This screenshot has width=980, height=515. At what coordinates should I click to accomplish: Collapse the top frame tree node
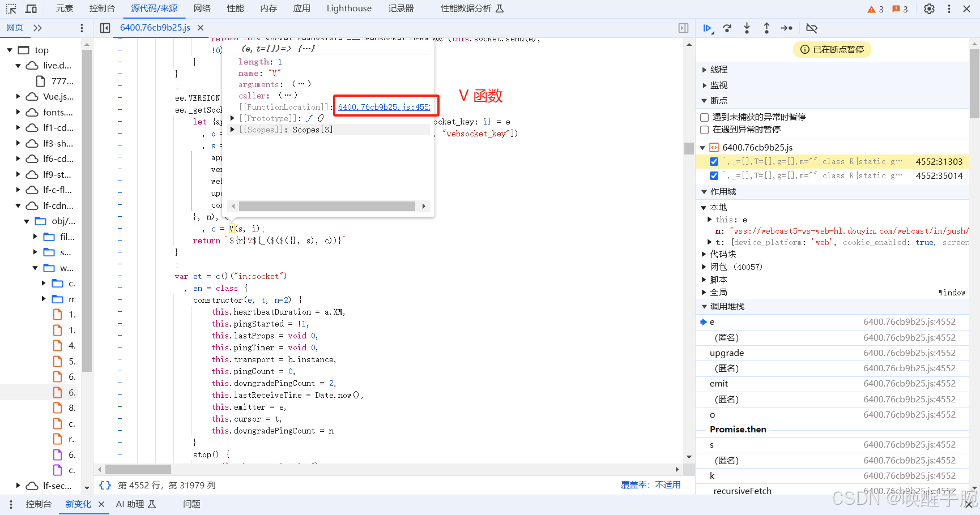coord(10,50)
